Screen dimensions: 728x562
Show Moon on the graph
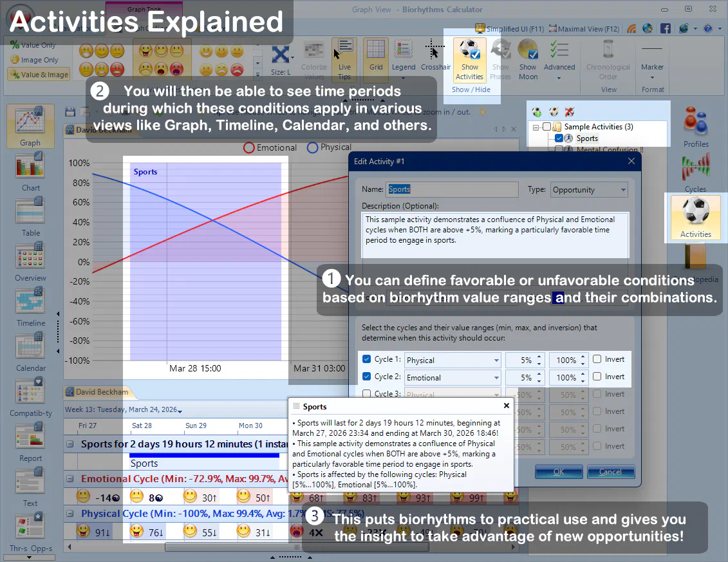(x=528, y=58)
